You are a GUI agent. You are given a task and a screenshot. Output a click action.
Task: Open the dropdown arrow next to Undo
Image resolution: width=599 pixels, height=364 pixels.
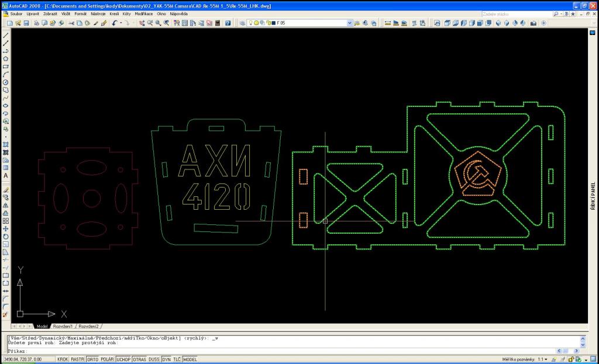click(x=121, y=23)
